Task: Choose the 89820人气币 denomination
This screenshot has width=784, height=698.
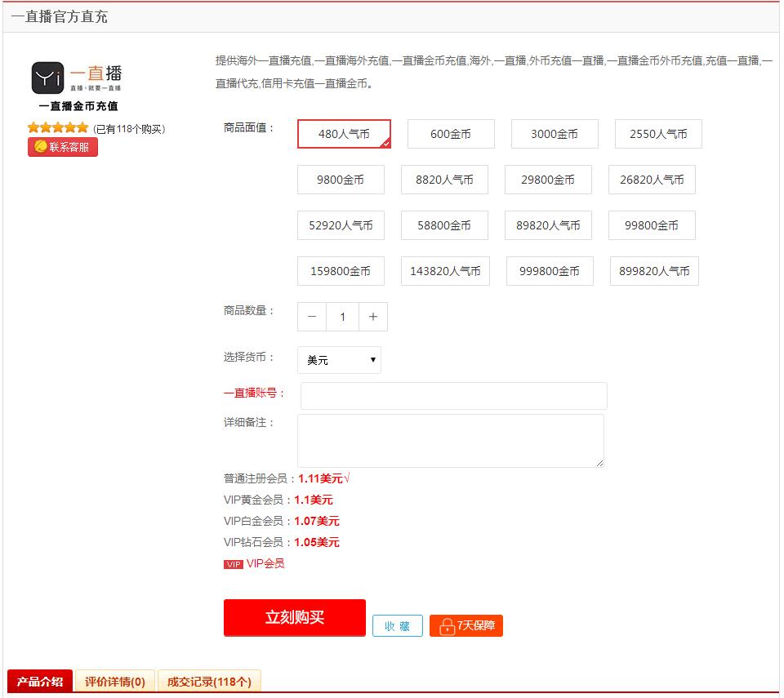Action: click(x=548, y=225)
